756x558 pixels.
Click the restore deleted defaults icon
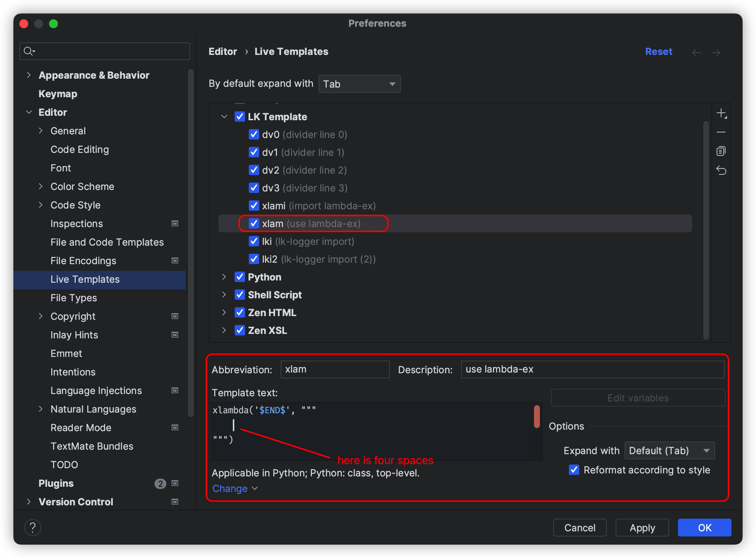click(721, 170)
